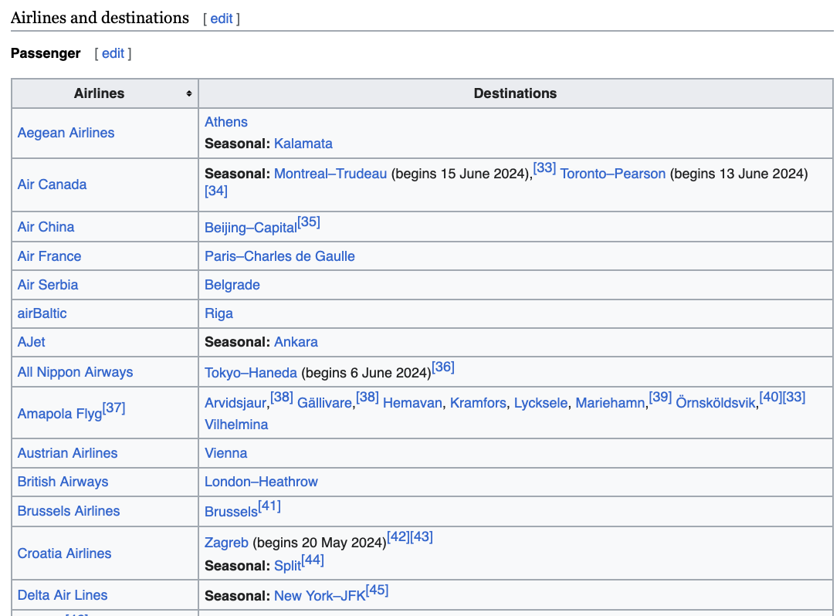Follow the Lycksele destination link
The width and height of the screenshot is (840, 616).
coord(541,403)
